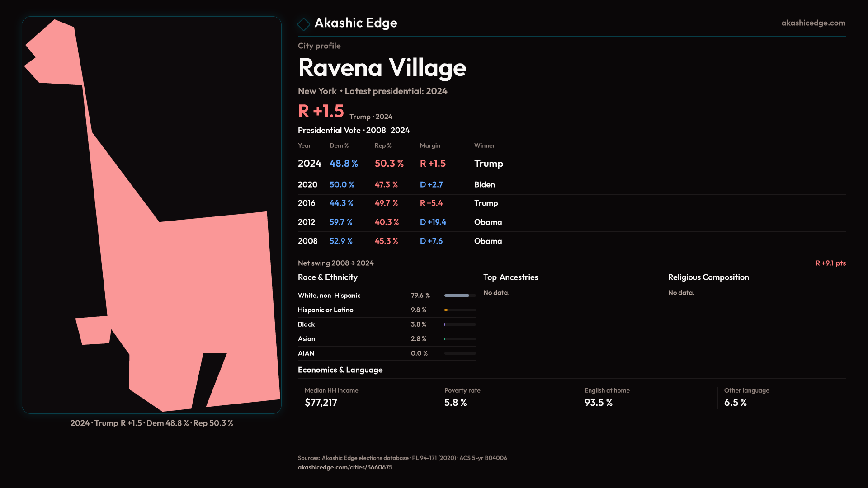The image size is (868, 488).
Task: Click the R +9.1 pts net swing value
Action: [x=830, y=263]
